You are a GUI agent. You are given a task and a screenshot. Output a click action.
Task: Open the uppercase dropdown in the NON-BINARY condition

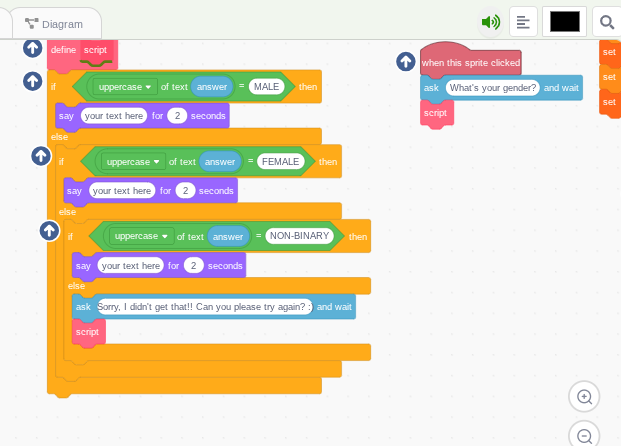pos(141,236)
